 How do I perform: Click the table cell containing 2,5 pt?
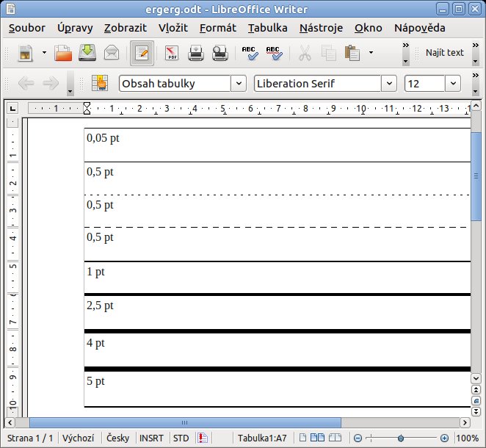tap(278, 313)
